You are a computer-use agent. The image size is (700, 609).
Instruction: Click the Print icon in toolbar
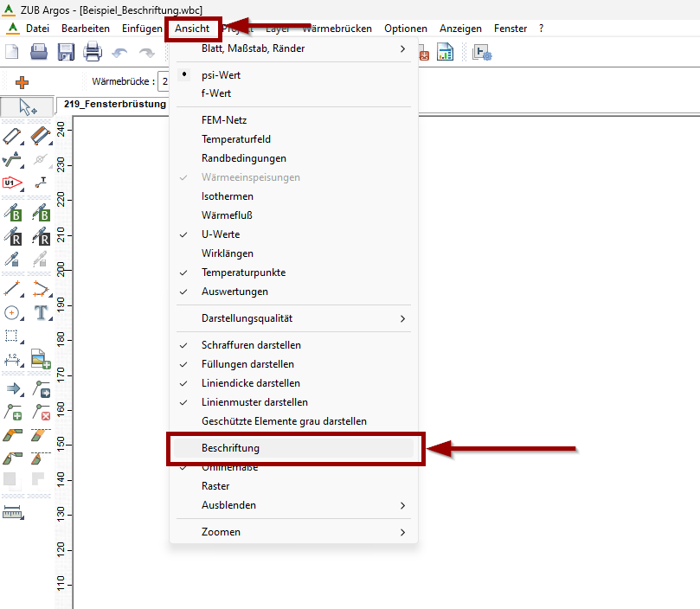[x=93, y=53]
